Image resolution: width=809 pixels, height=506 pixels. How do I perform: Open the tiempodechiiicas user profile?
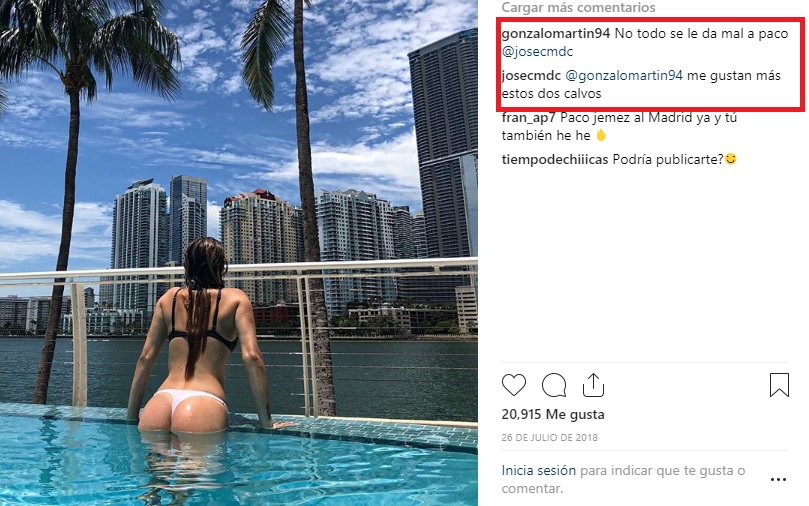point(555,159)
